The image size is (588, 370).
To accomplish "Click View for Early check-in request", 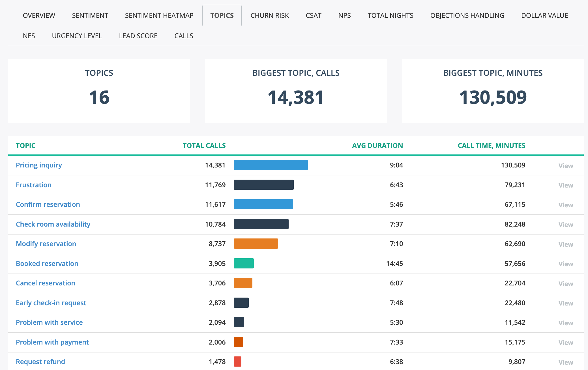I will (x=565, y=303).
